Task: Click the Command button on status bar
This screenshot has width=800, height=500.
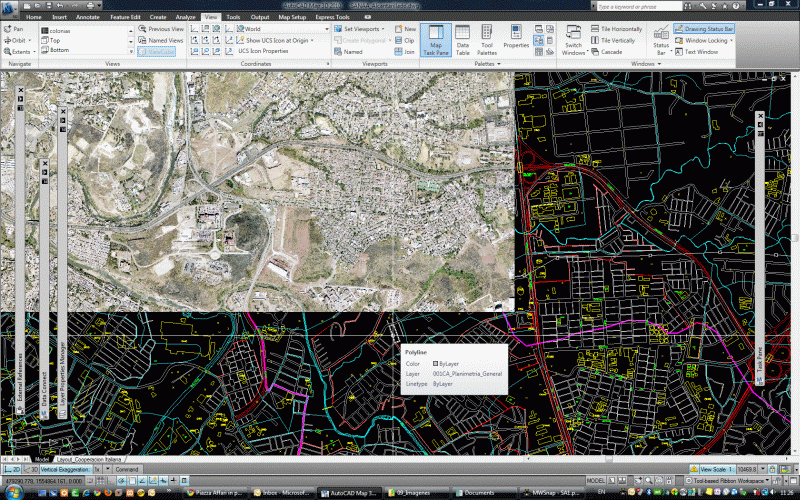Action: (x=127, y=469)
